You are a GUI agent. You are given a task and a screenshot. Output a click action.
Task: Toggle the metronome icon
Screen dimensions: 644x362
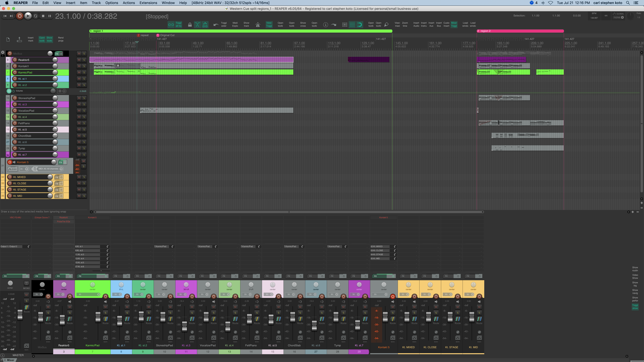click(x=258, y=25)
